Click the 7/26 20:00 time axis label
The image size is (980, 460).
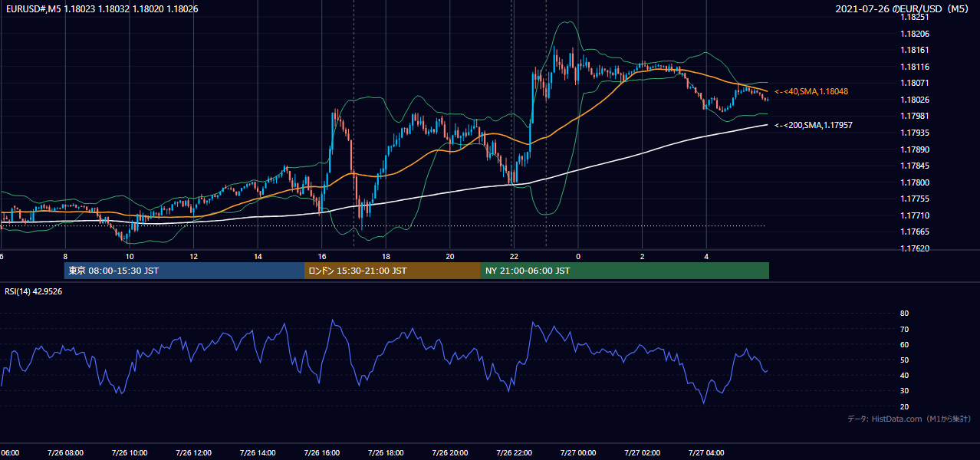coord(449,452)
